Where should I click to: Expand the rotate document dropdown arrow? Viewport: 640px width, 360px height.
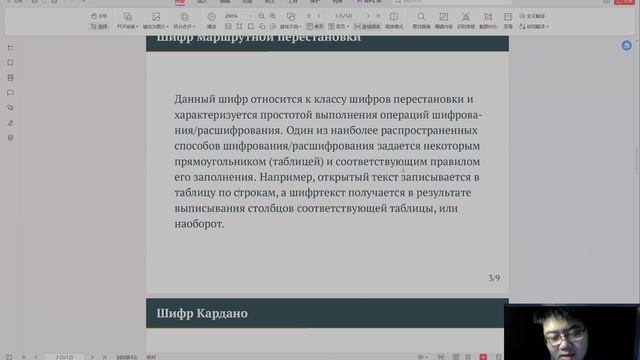pos(300,27)
